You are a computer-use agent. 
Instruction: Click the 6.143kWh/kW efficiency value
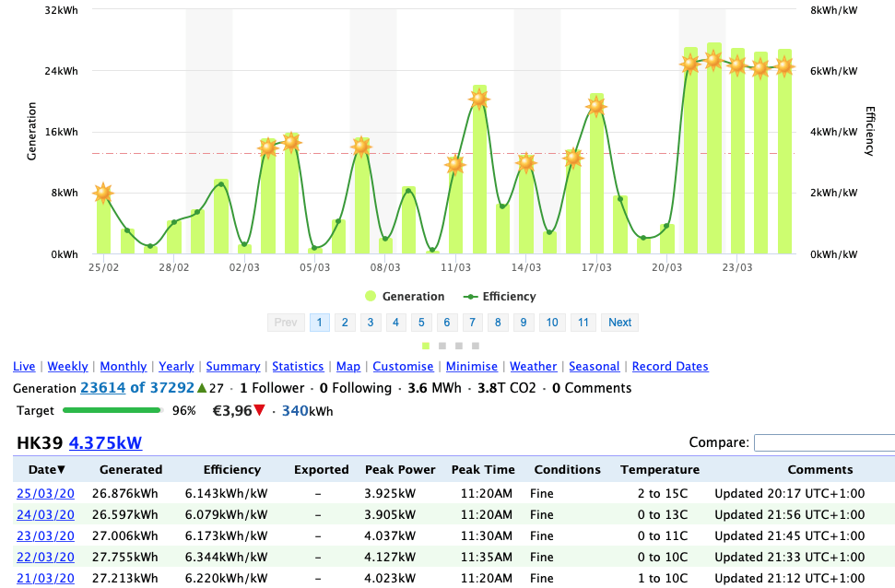click(x=226, y=493)
